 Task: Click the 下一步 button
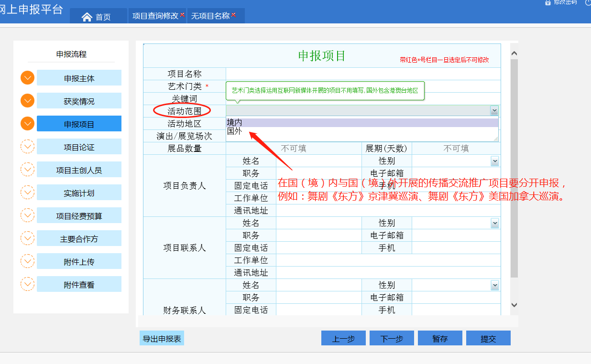point(392,338)
